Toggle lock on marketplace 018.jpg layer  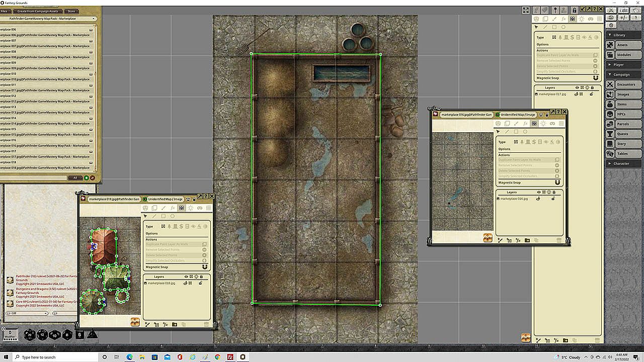click(200, 283)
